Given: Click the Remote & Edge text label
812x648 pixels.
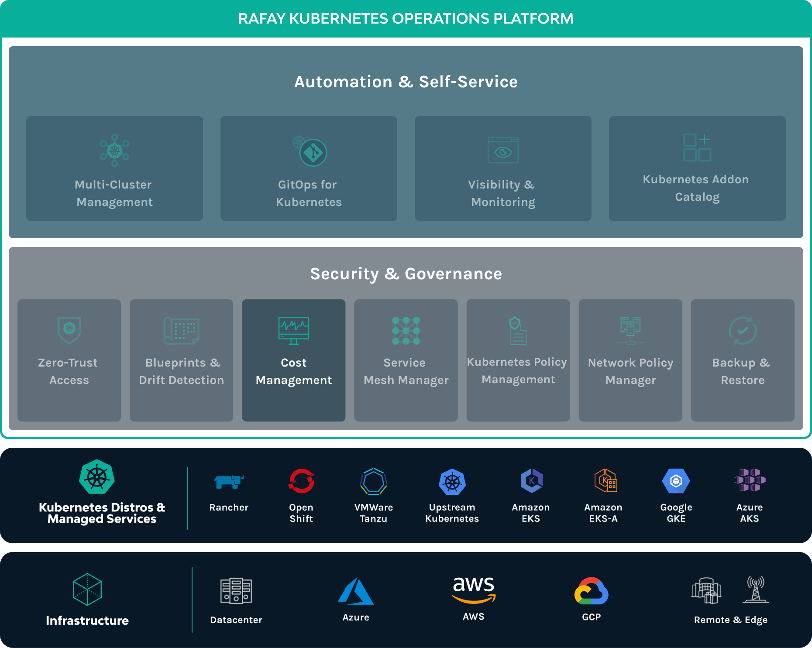Looking at the screenshot, I should click(x=731, y=620).
